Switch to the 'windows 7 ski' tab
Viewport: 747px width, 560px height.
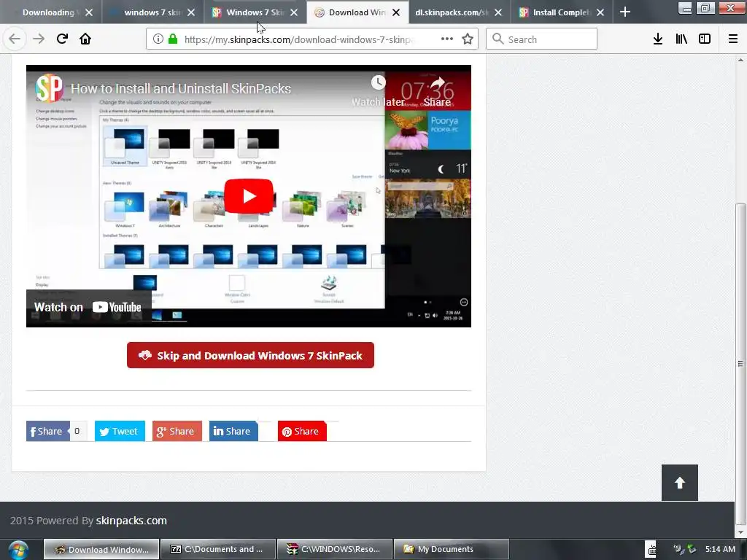point(152,12)
